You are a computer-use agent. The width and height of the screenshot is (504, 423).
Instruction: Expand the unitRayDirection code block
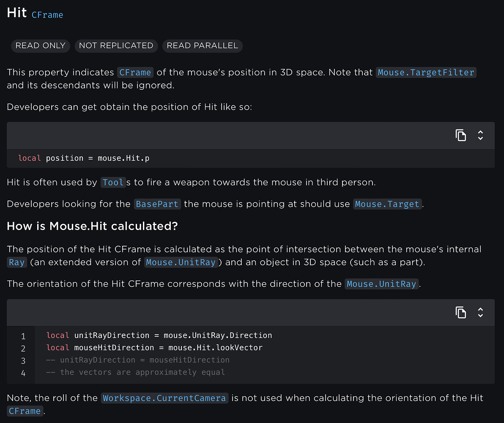[480, 313]
